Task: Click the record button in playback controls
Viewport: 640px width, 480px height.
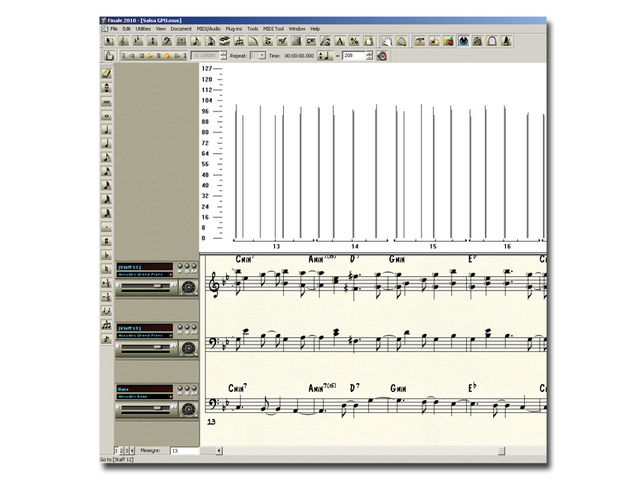Action: click(167, 56)
